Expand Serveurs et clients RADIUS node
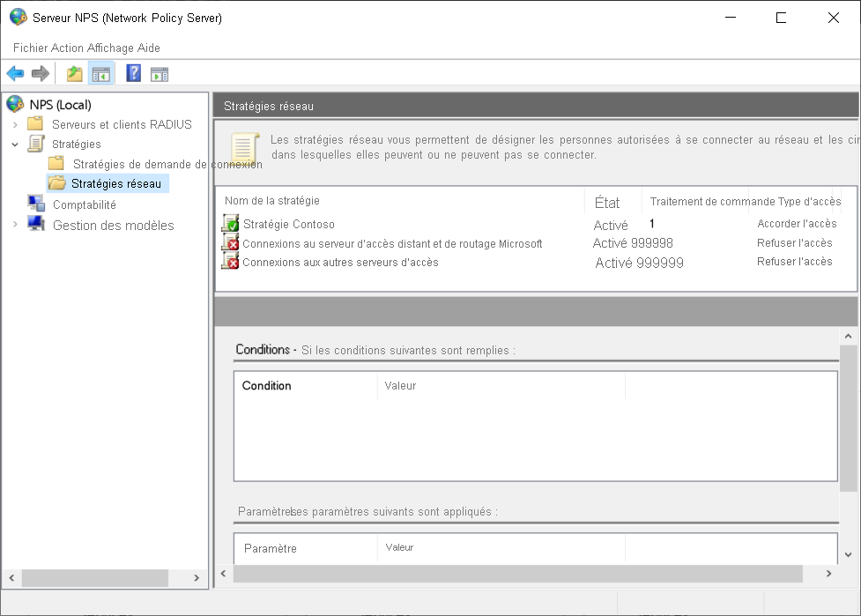Image resolution: width=861 pixels, height=616 pixels. point(15,124)
